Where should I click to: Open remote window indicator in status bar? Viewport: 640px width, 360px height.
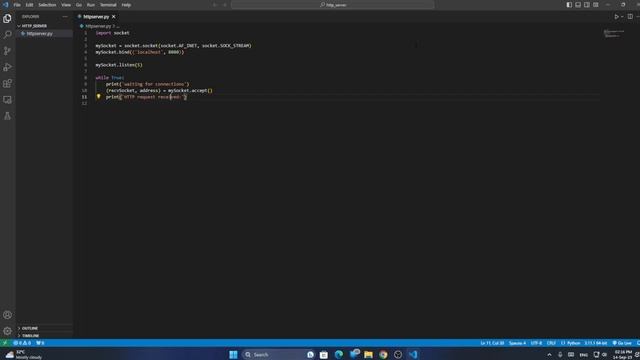point(4,343)
